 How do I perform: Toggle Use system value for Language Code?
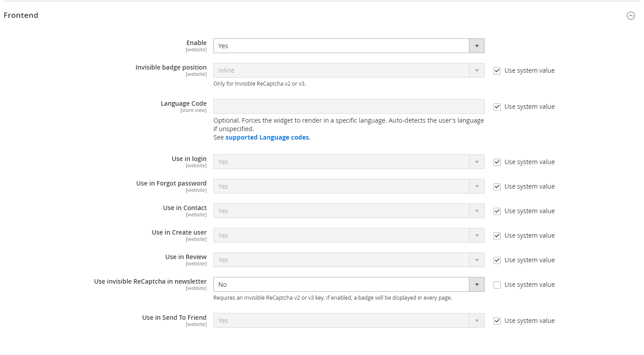(497, 107)
